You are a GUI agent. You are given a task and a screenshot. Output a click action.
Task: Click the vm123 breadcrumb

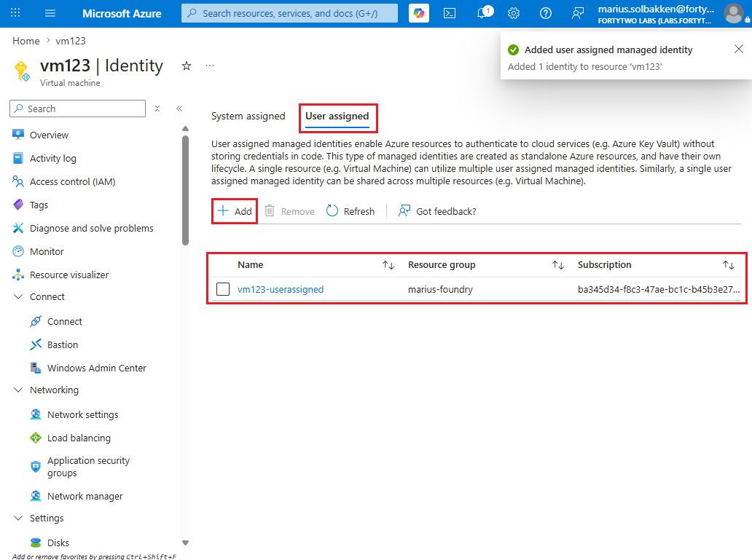point(71,41)
